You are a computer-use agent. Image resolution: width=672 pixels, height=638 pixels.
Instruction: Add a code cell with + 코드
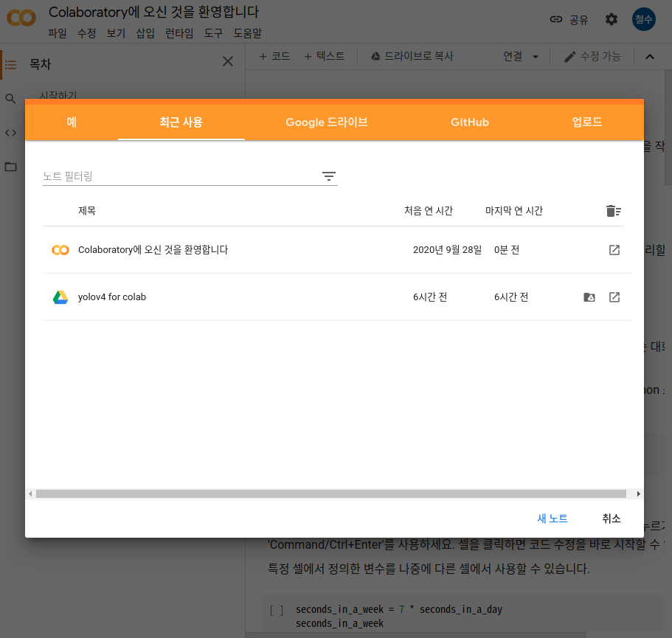pyautogui.click(x=274, y=56)
